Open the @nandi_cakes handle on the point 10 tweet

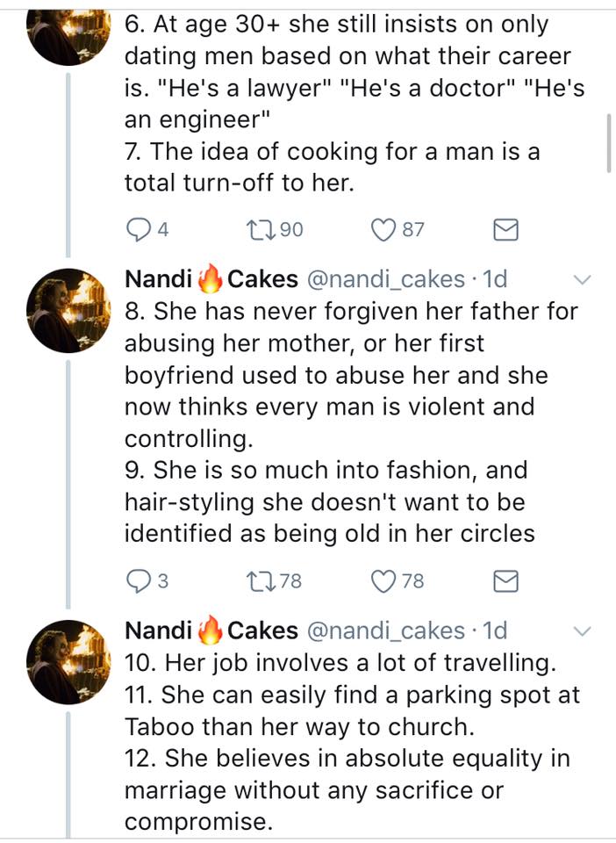pos(385,630)
